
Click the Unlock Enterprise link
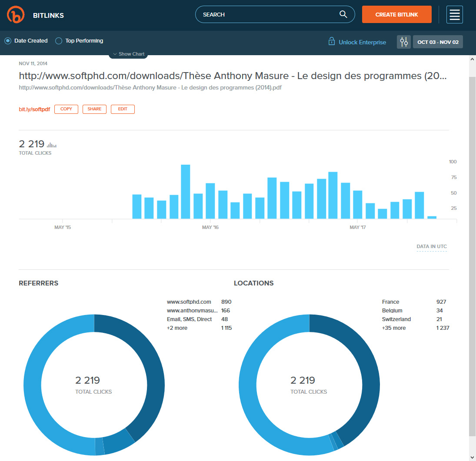coord(362,42)
